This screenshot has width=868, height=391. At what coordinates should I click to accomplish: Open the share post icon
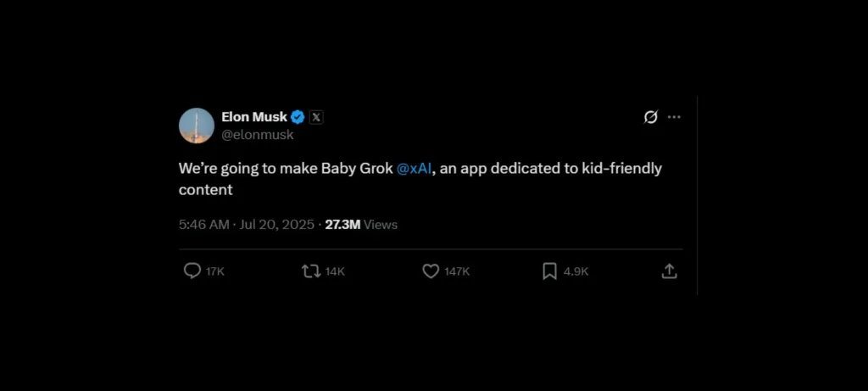tap(669, 271)
